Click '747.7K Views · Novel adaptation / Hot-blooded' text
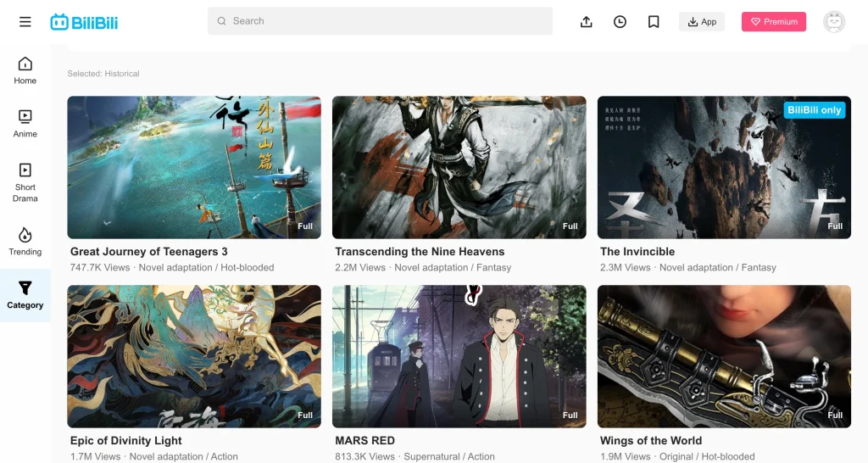868x463 pixels. coord(172,267)
